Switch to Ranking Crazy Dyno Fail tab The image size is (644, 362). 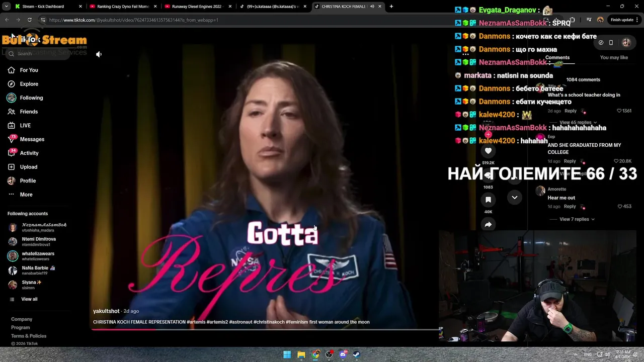click(x=123, y=7)
